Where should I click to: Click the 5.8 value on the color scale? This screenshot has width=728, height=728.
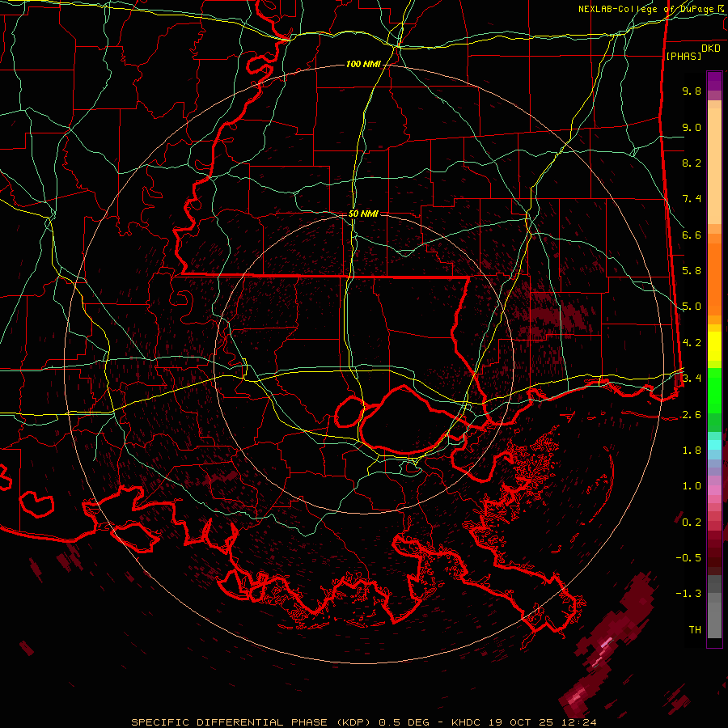coord(692,271)
